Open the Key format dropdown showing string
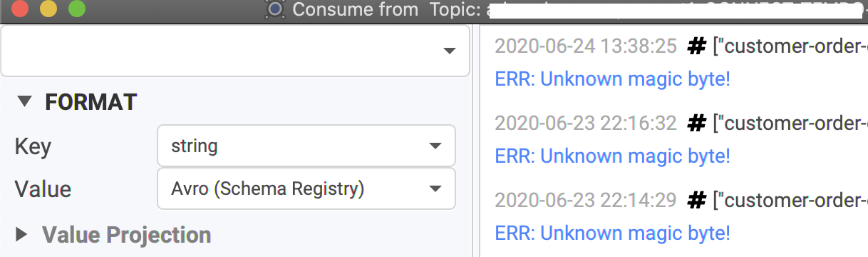Screen dimensions: 868x257 pos(306,146)
